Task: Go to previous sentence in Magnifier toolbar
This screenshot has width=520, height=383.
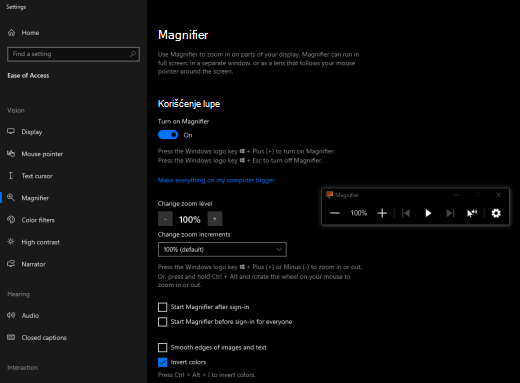Action: [x=406, y=213]
